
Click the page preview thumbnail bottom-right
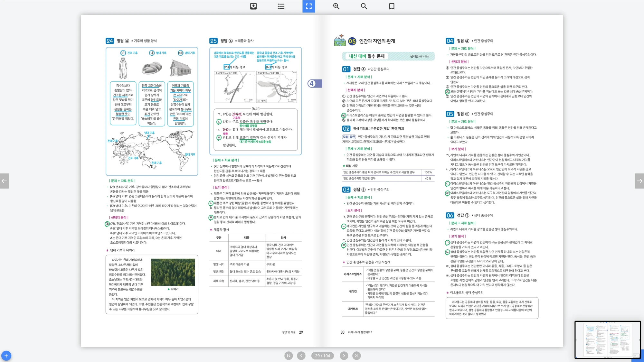[607, 339]
